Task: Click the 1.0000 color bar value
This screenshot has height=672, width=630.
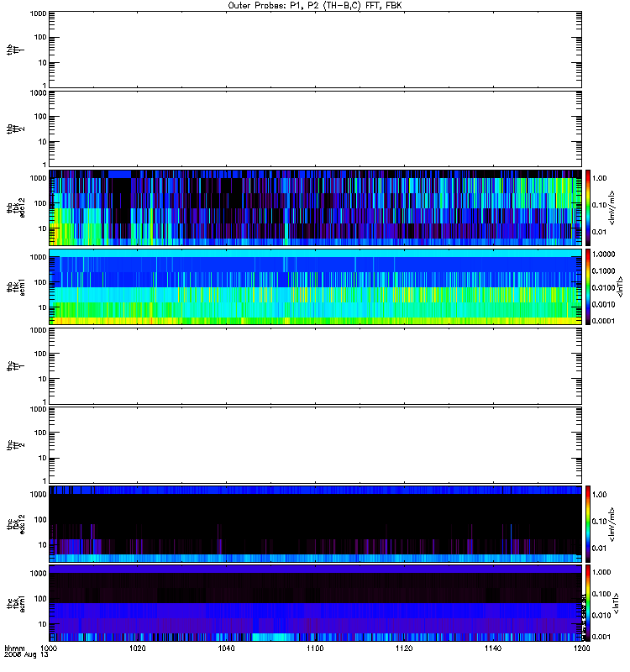Action: click(x=603, y=255)
